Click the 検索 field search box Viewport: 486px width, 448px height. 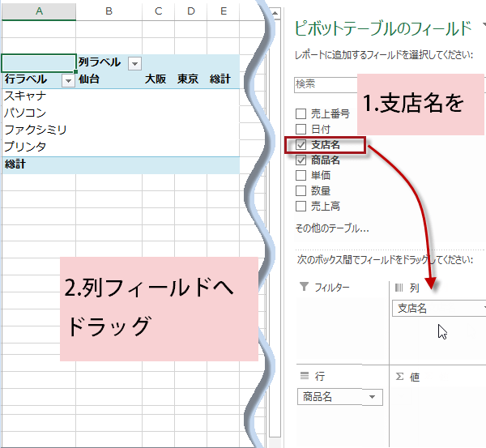[x=326, y=83]
